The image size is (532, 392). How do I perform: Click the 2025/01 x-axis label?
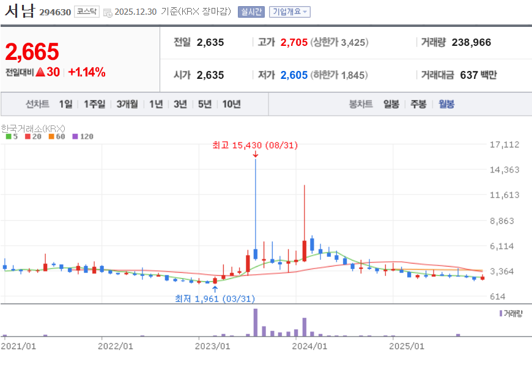[x=407, y=346]
